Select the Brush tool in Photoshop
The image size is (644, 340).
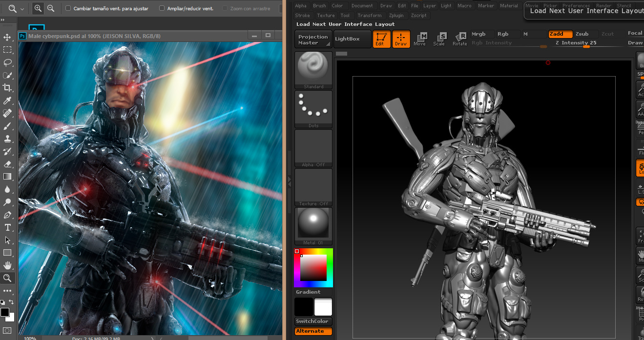pyautogui.click(x=7, y=126)
